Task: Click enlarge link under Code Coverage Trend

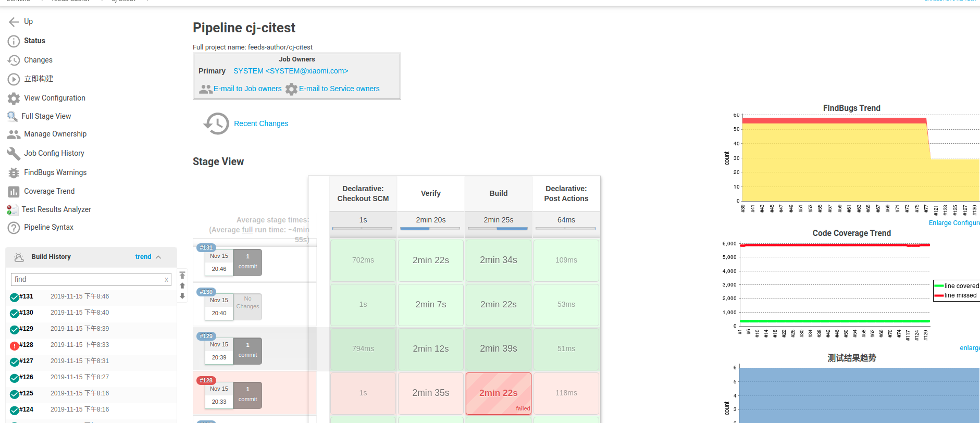Action: [x=970, y=348]
